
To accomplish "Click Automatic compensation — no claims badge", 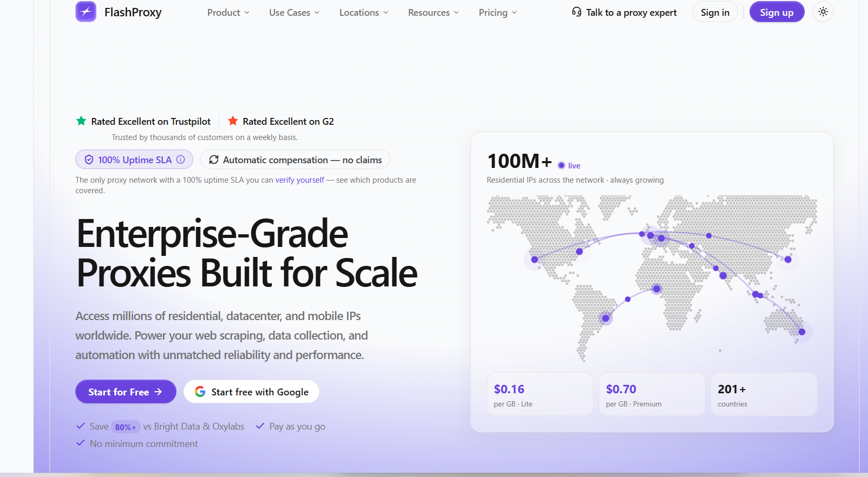I will (x=295, y=160).
